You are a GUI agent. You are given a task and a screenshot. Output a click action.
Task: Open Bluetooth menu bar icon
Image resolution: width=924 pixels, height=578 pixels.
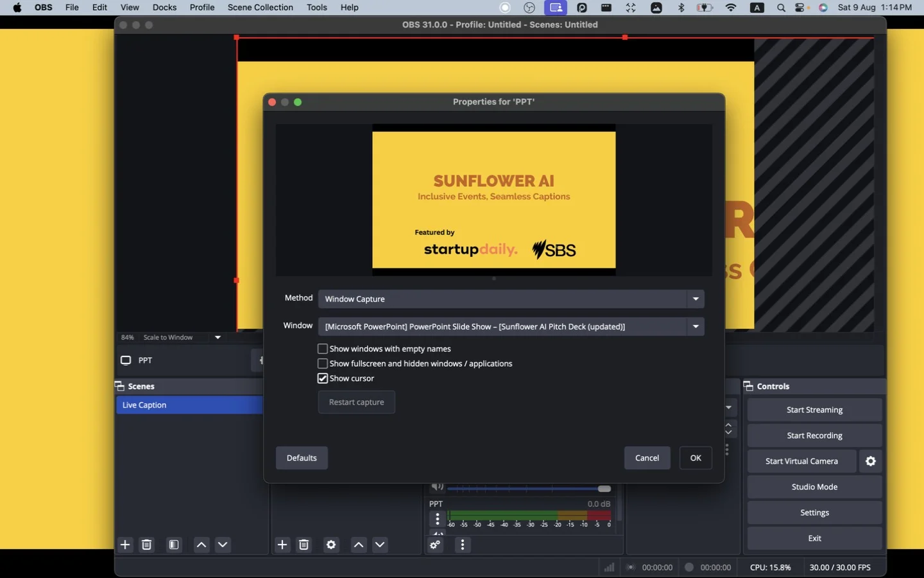click(681, 8)
